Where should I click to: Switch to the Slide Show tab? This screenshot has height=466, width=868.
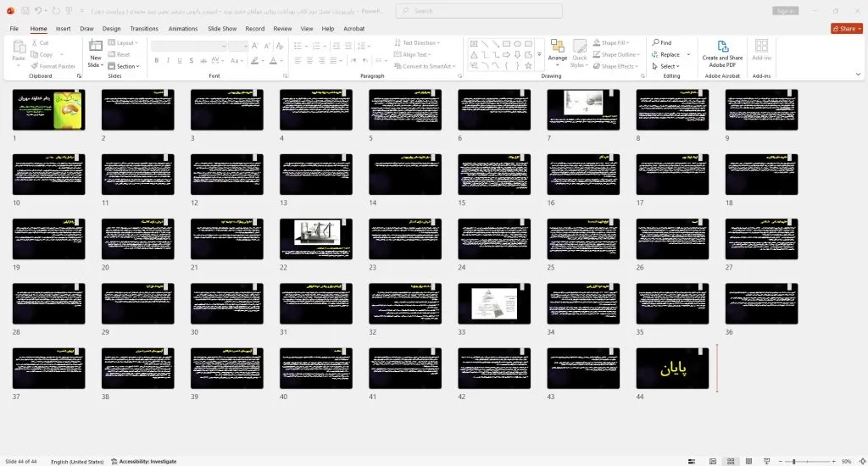(222, 28)
